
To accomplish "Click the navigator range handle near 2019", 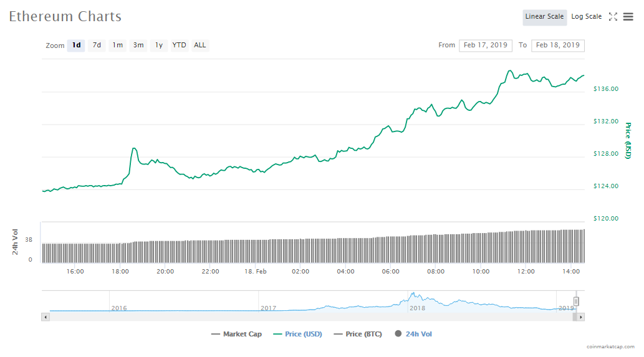I will pyautogui.click(x=577, y=302).
